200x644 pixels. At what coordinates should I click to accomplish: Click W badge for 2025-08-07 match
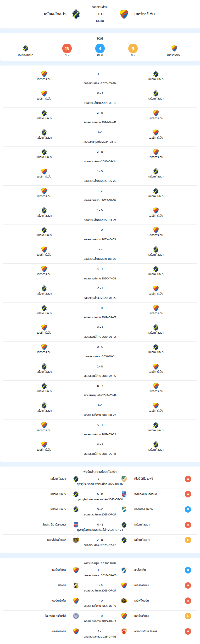pyautogui.click(x=188, y=479)
